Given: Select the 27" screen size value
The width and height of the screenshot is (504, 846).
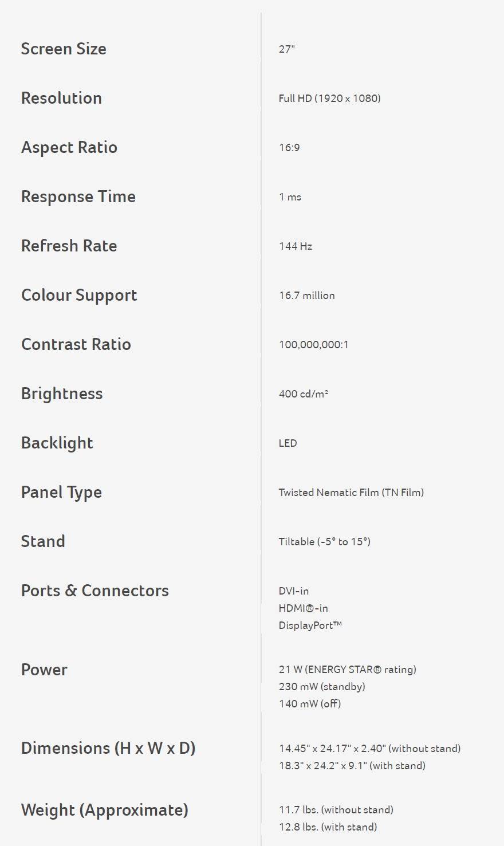Looking at the screenshot, I should coord(286,49).
